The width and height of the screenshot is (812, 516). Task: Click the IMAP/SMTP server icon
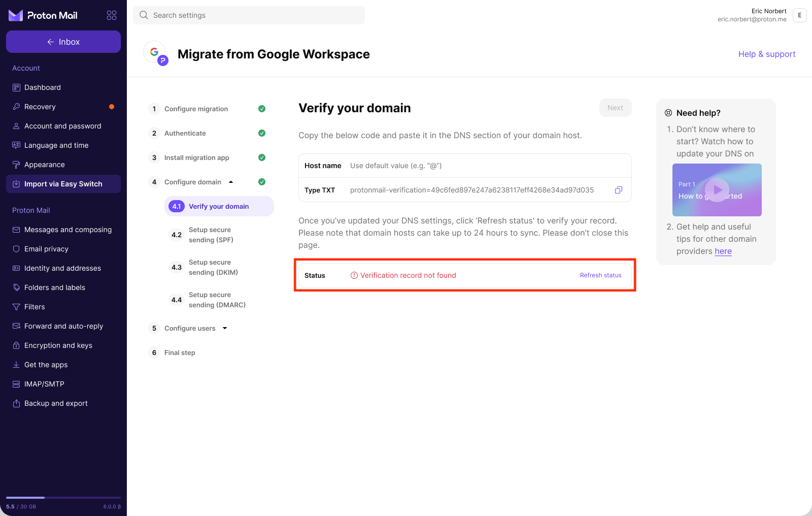pos(16,384)
